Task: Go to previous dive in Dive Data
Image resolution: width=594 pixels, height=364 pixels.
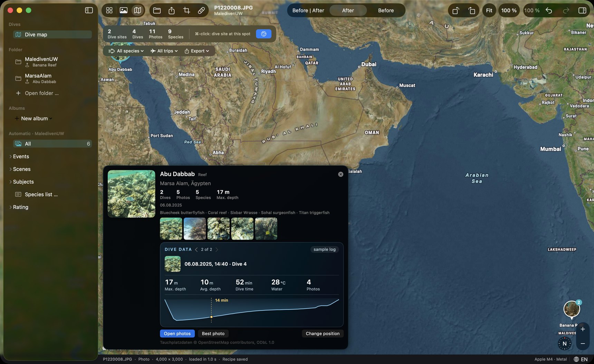Action: 196,249
